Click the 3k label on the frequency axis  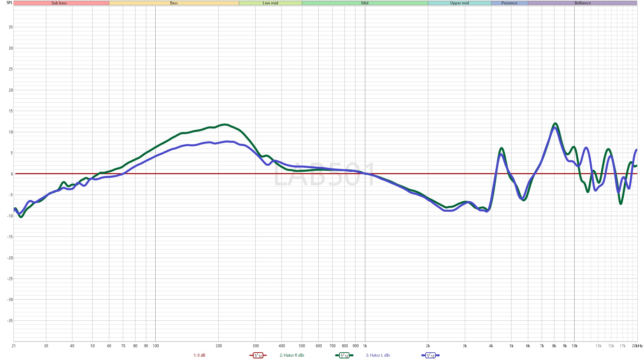pyautogui.click(x=465, y=346)
